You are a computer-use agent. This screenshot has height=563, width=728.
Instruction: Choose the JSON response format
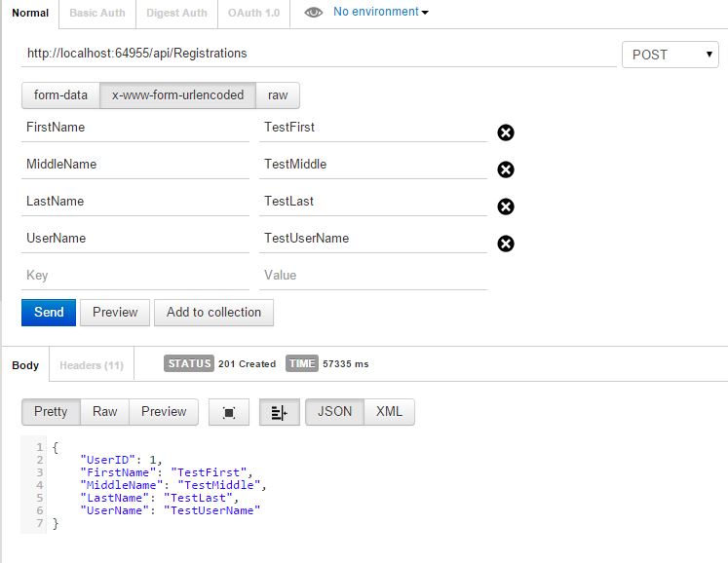(x=334, y=412)
